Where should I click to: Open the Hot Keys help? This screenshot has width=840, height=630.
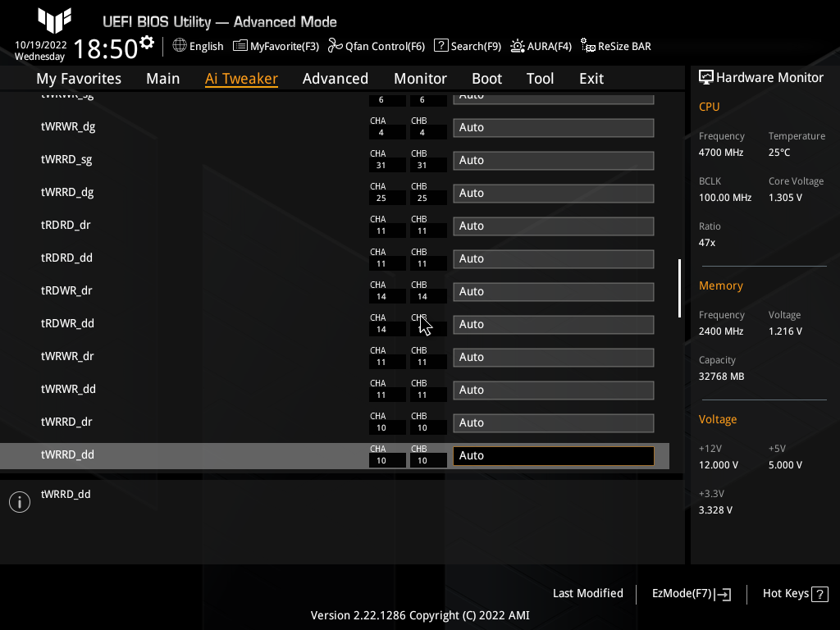(x=794, y=593)
